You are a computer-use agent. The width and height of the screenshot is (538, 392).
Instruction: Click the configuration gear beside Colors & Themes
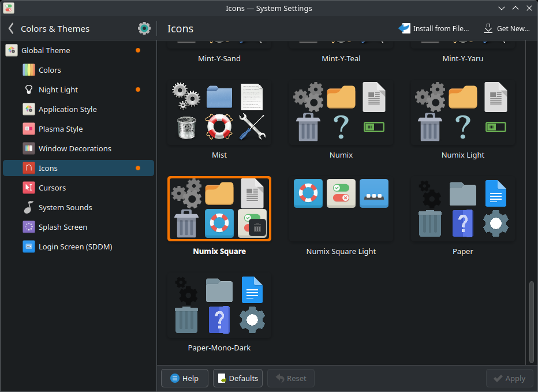144,28
